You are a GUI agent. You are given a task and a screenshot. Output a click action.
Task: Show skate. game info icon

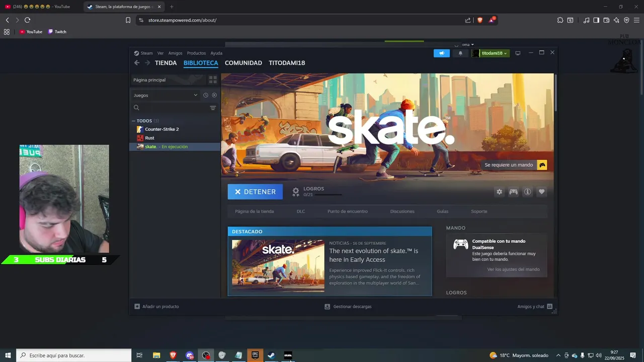[x=527, y=192]
